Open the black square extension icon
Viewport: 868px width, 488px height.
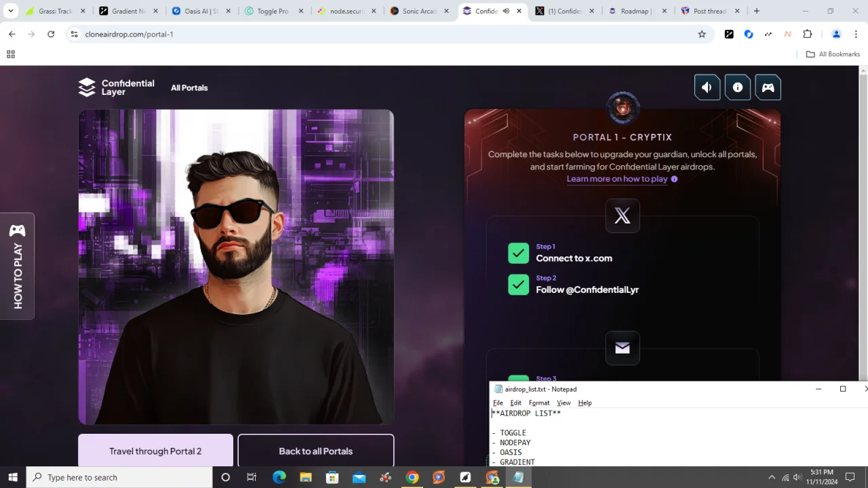(x=729, y=34)
